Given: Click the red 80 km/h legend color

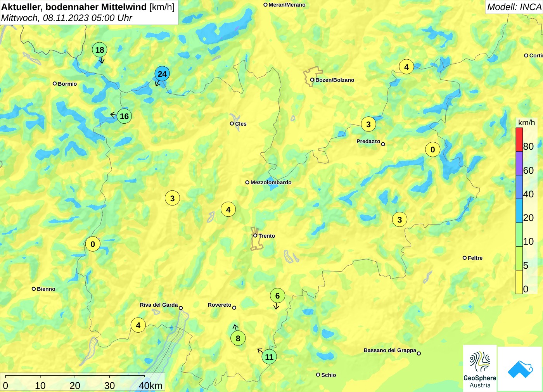Looking at the screenshot, I should coord(519,140).
